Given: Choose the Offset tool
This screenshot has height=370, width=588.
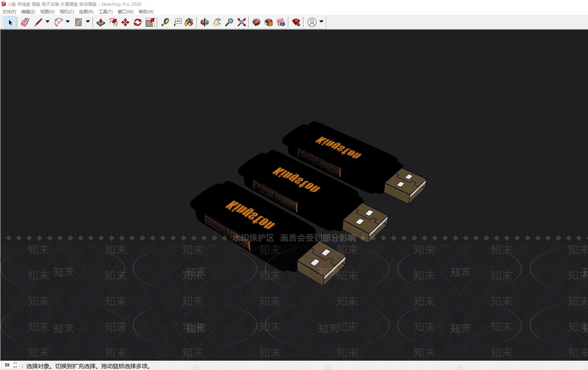Looking at the screenshot, I should click(113, 22).
